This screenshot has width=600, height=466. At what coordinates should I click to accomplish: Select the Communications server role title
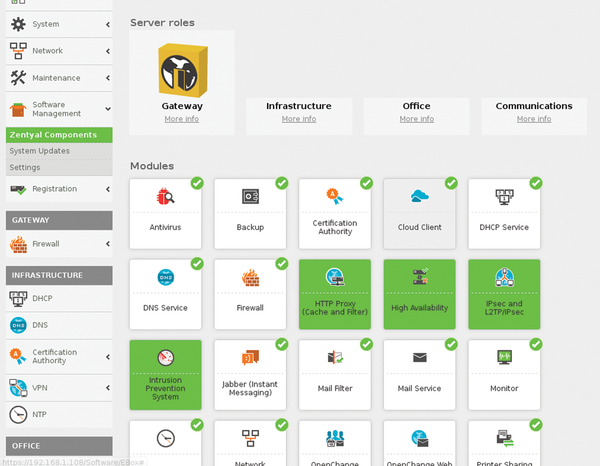(x=534, y=106)
